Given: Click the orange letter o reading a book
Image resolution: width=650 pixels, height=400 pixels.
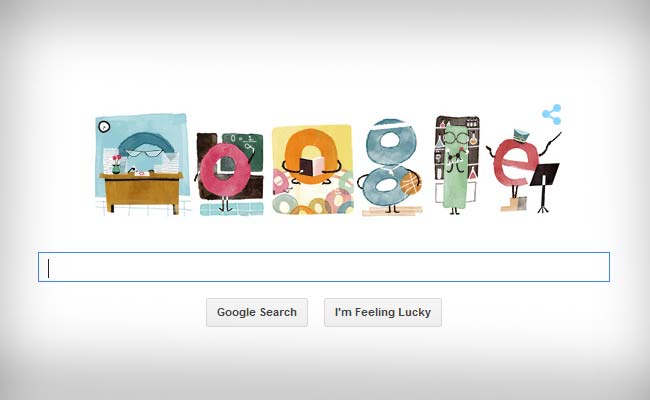Looking at the screenshot, I should [311, 155].
